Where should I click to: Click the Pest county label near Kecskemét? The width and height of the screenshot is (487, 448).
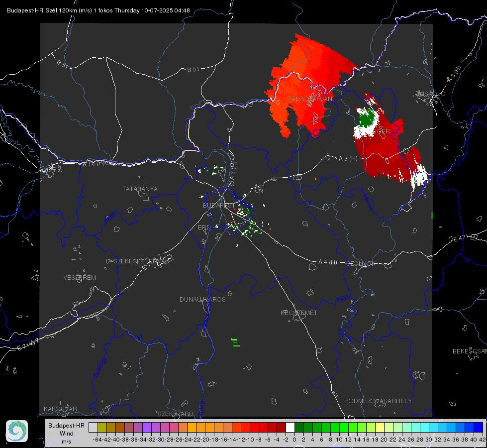pyautogui.click(x=342, y=299)
